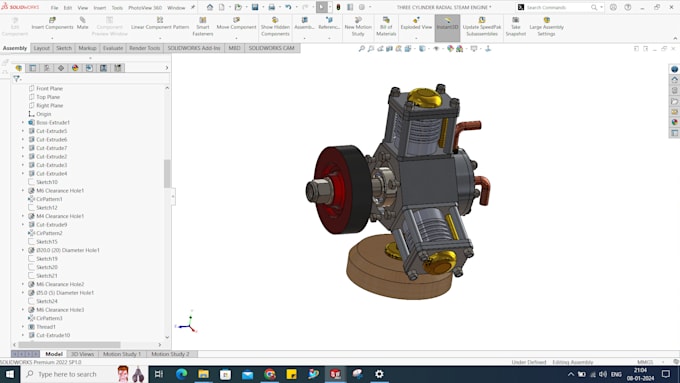680x383 pixels.
Task: Click Take Snapshot
Action: click(x=516, y=26)
